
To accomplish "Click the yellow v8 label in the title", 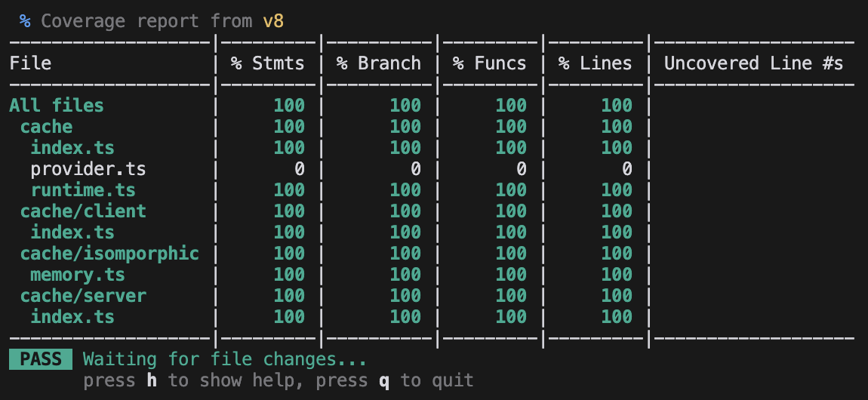I will pos(273,20).
